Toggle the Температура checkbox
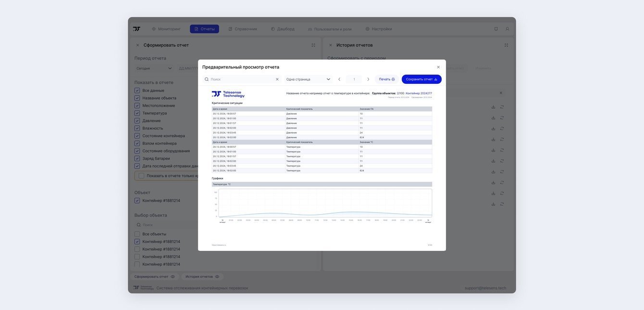 [137, 113]
